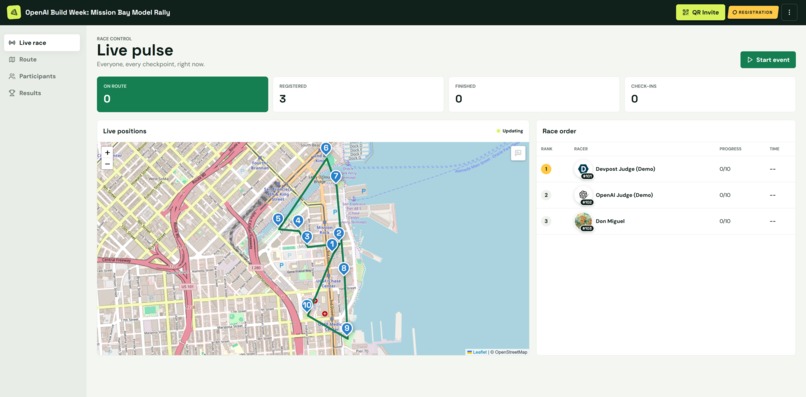Click checkpoint 6 map marker
This screenshot has height=397, width=806.
pyautogui.click(x=325, y=149)
